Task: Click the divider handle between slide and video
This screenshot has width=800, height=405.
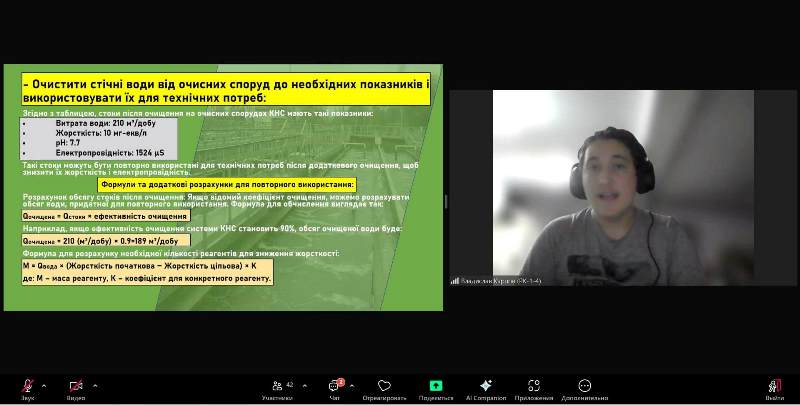Action: pyautogui.click(x=446, y=201)
